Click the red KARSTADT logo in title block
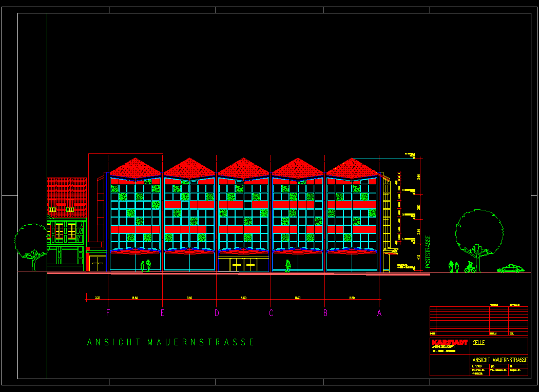The height and width of the screenshot is (392, 539). [x=450, y=342]
